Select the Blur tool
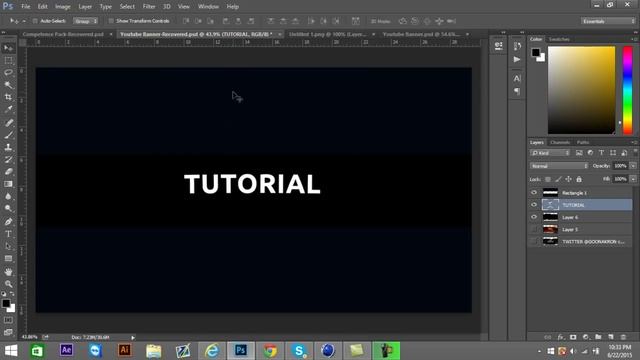Viewport: 640px width, 360px height. click(8, 196)
